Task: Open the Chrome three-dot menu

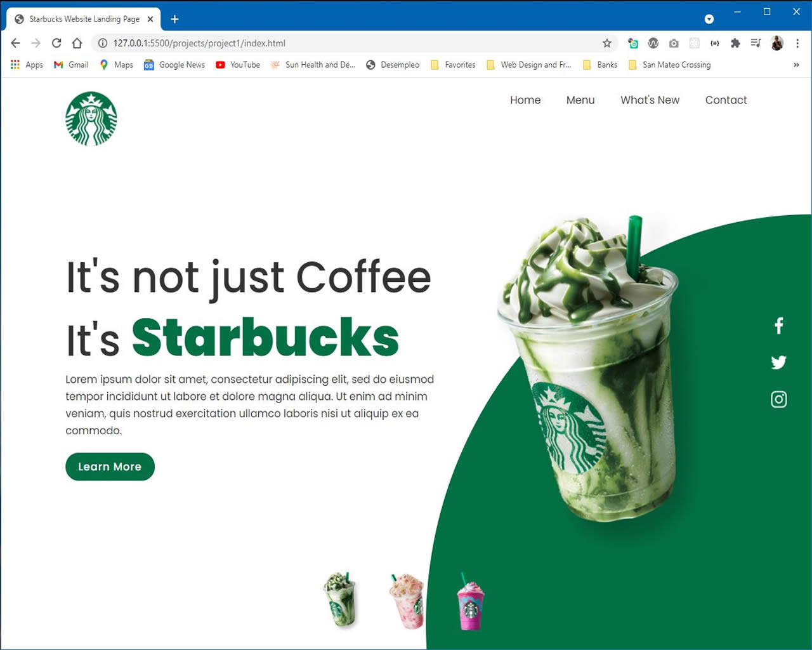Action: 797,43
